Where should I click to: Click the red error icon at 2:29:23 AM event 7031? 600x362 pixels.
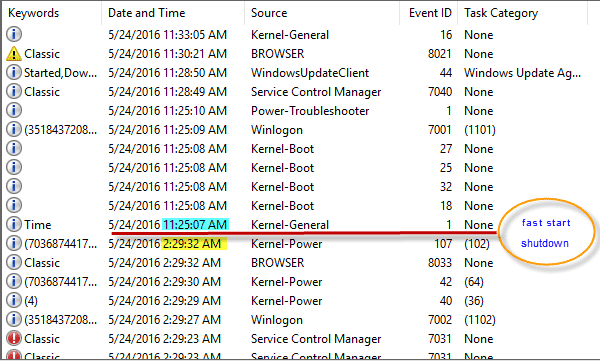click(14, 338)
